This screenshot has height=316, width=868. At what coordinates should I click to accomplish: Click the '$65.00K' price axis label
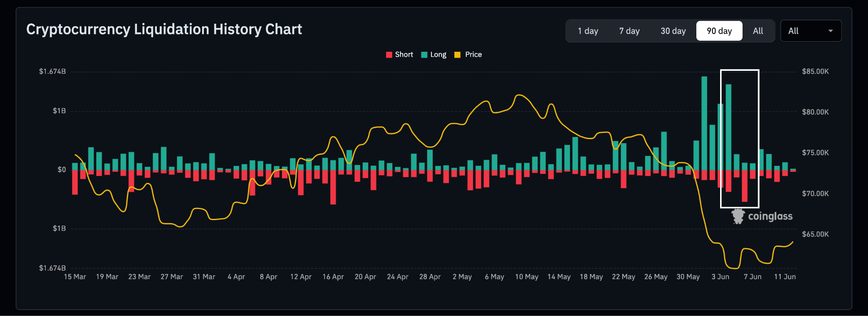click(x=815, y=234)
